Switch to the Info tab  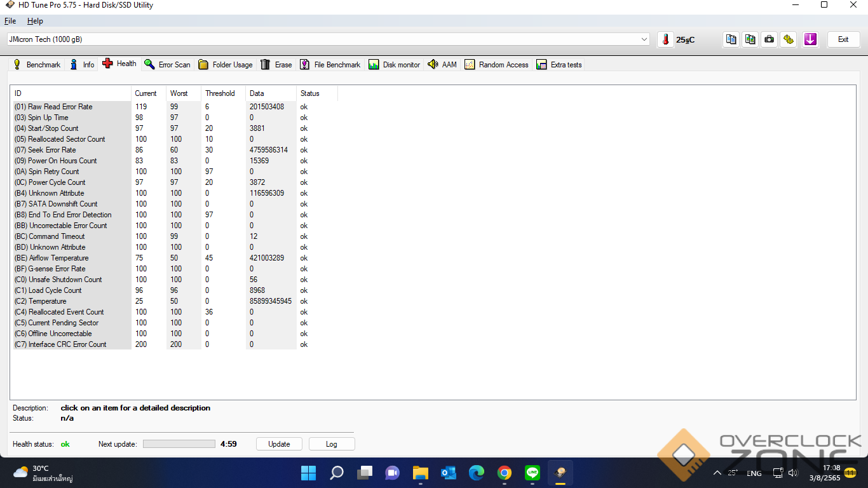(82, 65)
